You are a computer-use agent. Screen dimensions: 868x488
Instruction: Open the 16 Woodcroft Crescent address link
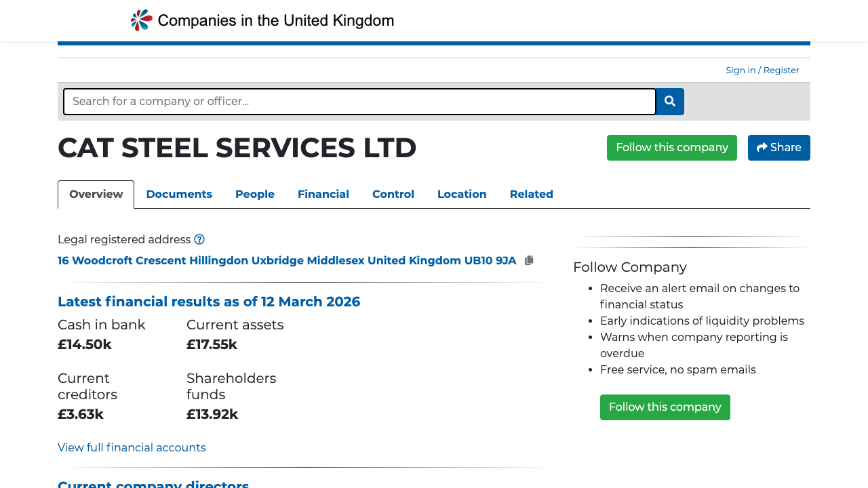pyautogui.click(x=287, y=260)
